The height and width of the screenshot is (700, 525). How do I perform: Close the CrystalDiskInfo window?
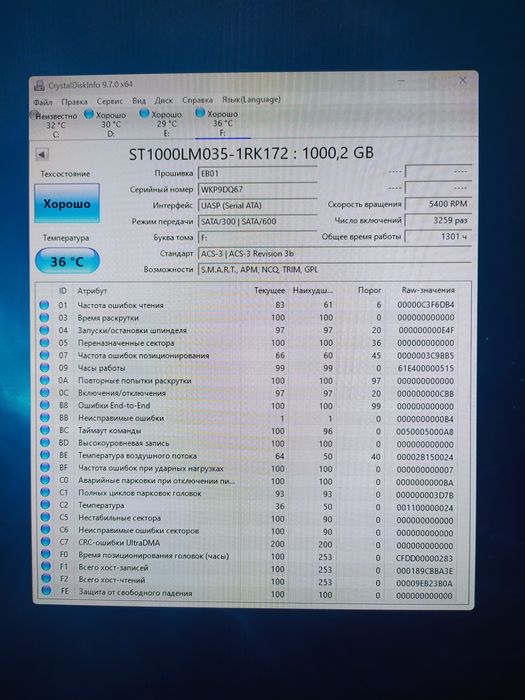click(x=463, y=80)
